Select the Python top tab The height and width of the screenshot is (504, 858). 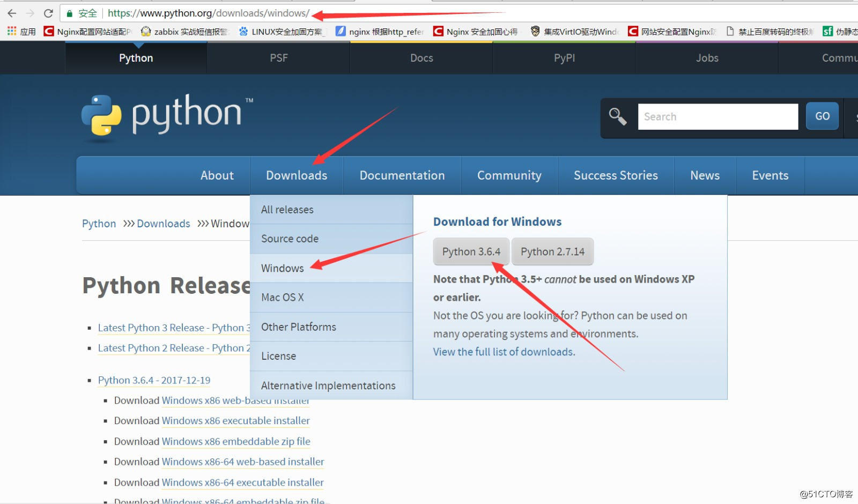pos(136,58)
